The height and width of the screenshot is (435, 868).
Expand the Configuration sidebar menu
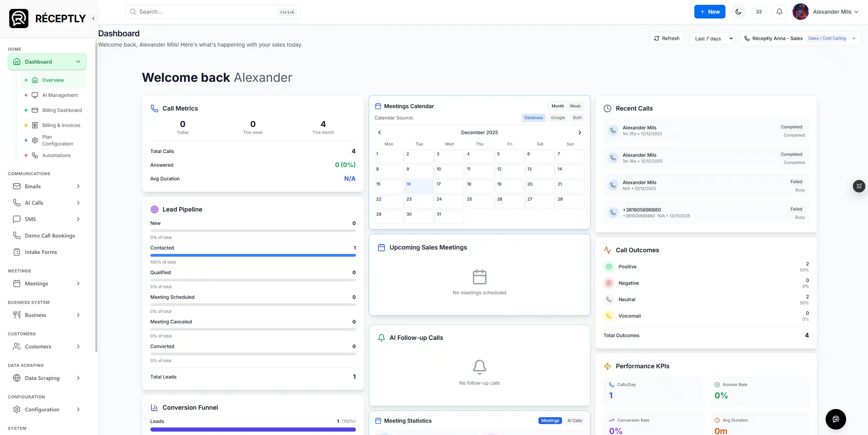(47, 409)
